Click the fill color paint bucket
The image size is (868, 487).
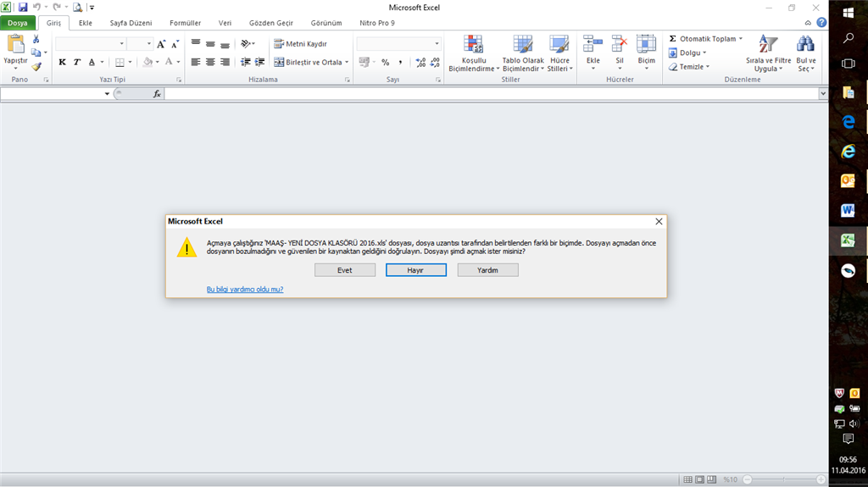[147, 62]
